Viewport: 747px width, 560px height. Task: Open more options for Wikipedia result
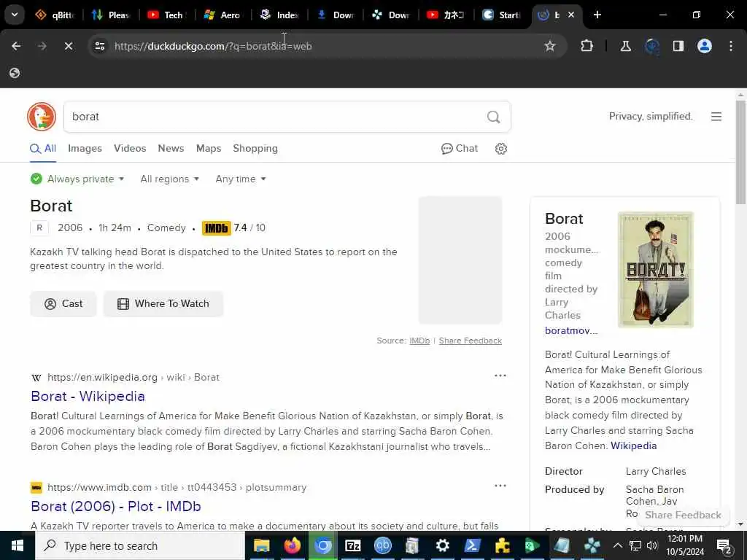500,376
